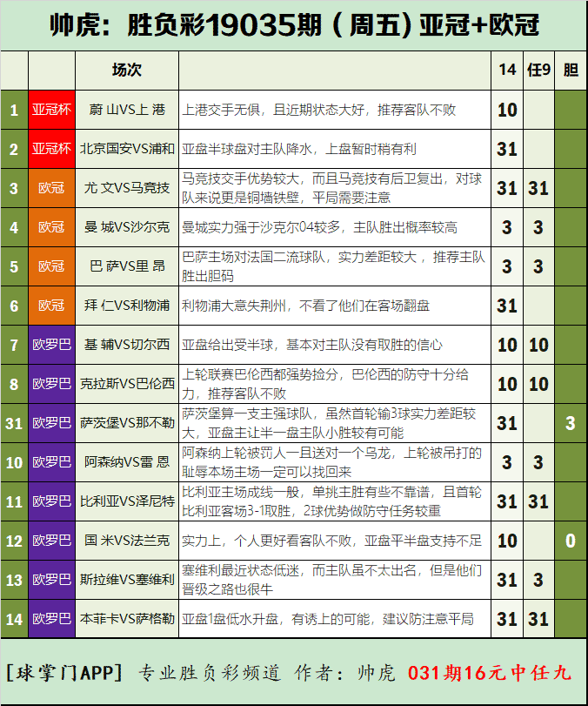588x706 pixels.
Task: Click the 任9 pick '10' for 基辅VS切尔西
Action: point(538,345)
